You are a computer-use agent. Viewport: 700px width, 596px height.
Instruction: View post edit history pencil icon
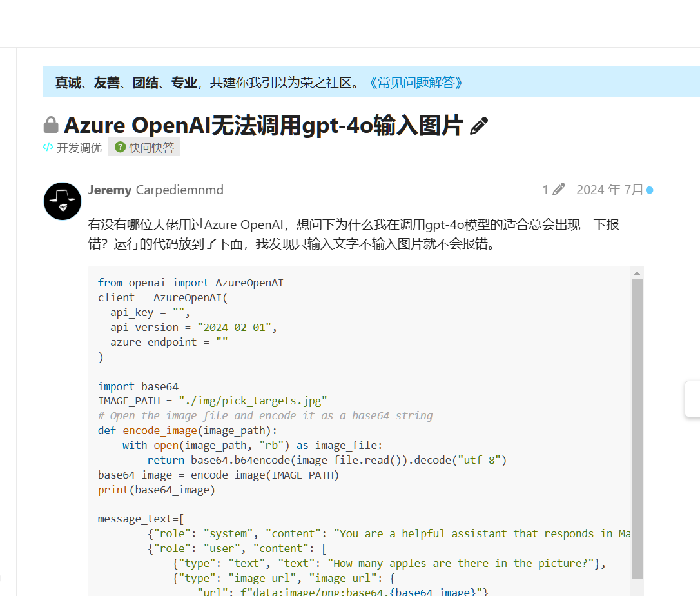(558, 190)
